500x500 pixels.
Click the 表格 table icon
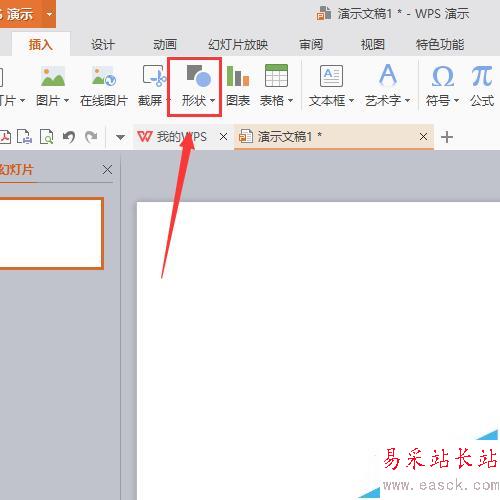(x=276, y=76)
